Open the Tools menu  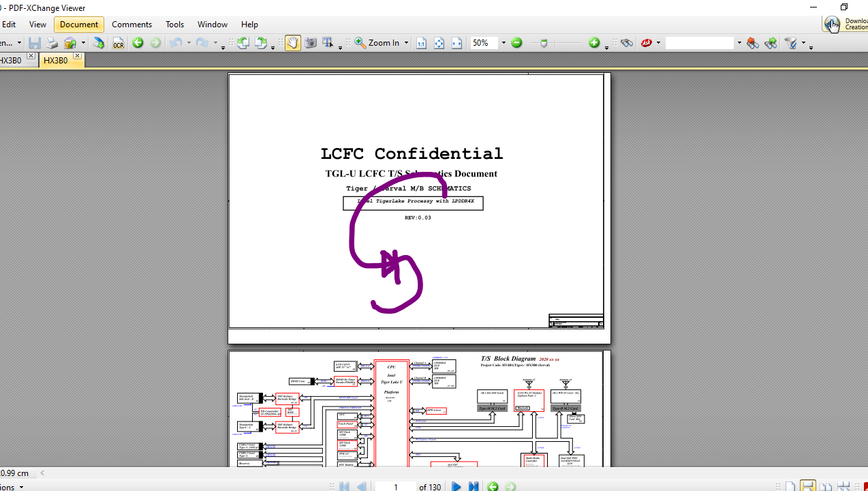tap(174, 24)
